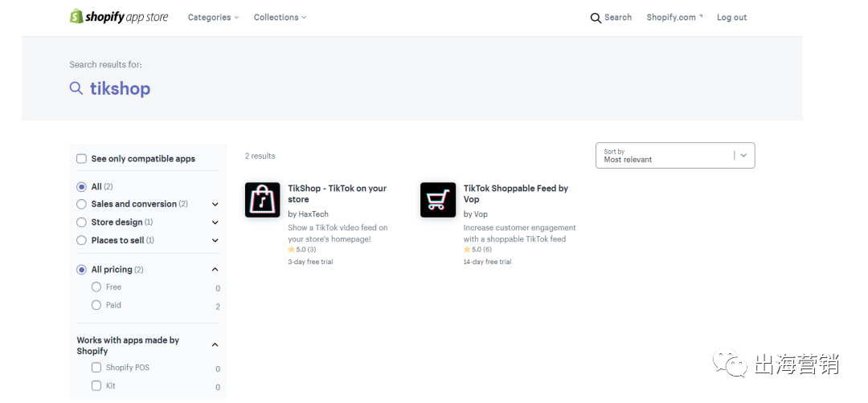Click the Log out link
Viewport: 868px width, 403px height.
[x=732, y=17]
